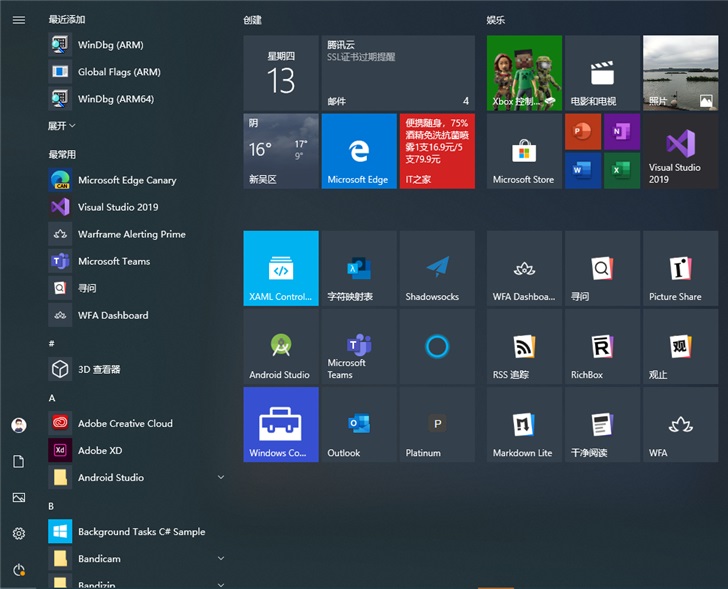Open the Outlook tile
The width and height of the screenshot is (728, 589).
[358, 425]
